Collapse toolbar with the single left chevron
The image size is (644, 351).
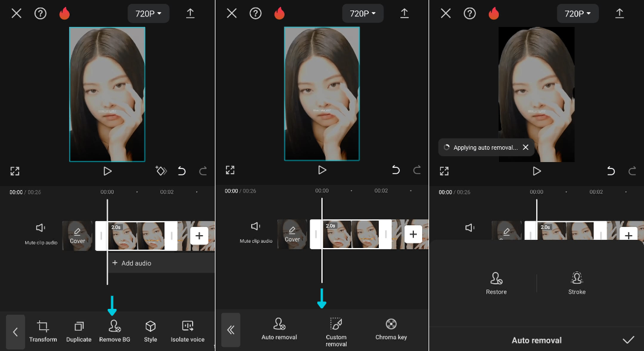[x=16, y=332]
